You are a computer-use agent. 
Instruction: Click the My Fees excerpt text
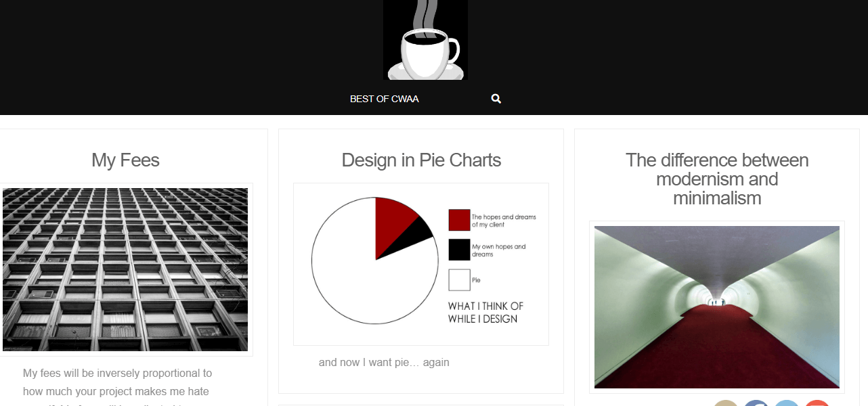117,382
